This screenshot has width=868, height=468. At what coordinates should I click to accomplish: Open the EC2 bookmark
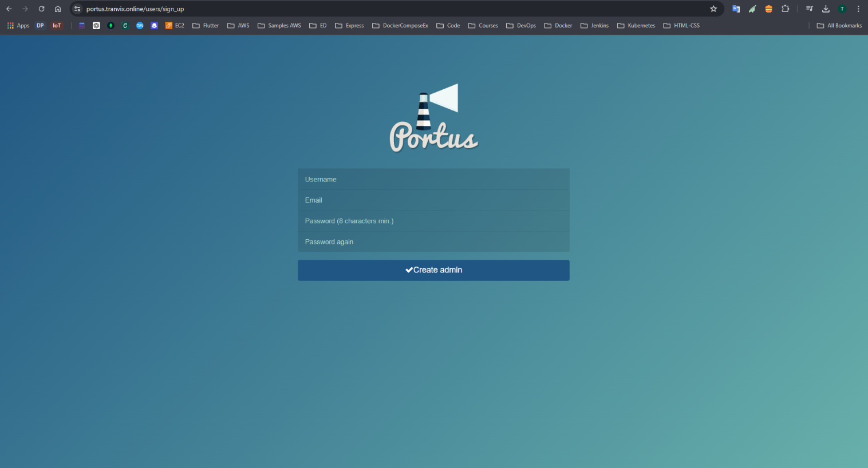(x=175, y=26)
